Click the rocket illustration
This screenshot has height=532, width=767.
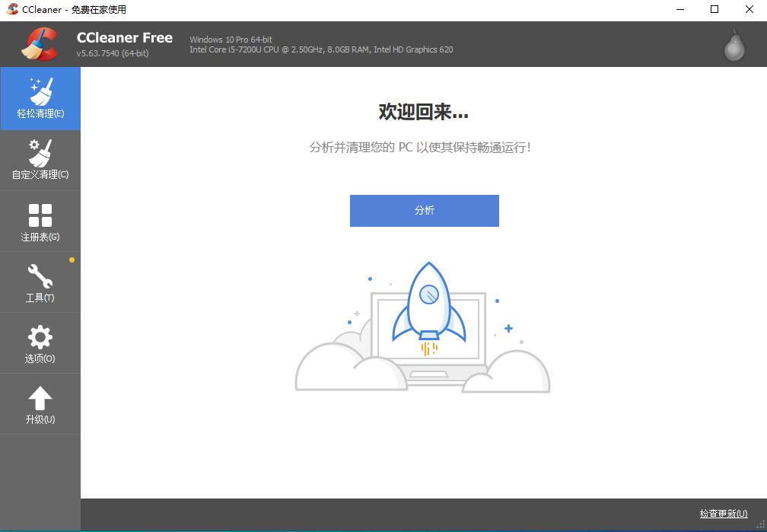tap(428, 306)
